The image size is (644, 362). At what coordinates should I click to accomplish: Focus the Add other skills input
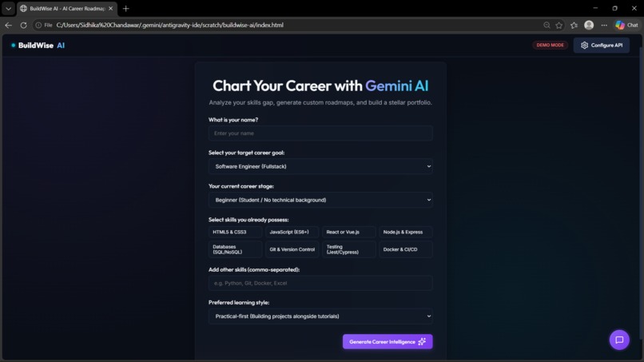(x=320, y=283)
